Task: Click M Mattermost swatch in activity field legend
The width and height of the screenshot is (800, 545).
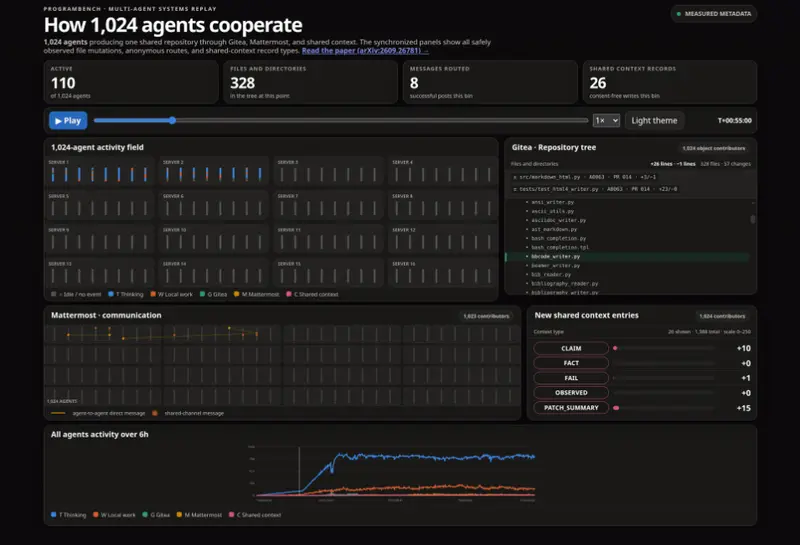Action: point(236,294)
